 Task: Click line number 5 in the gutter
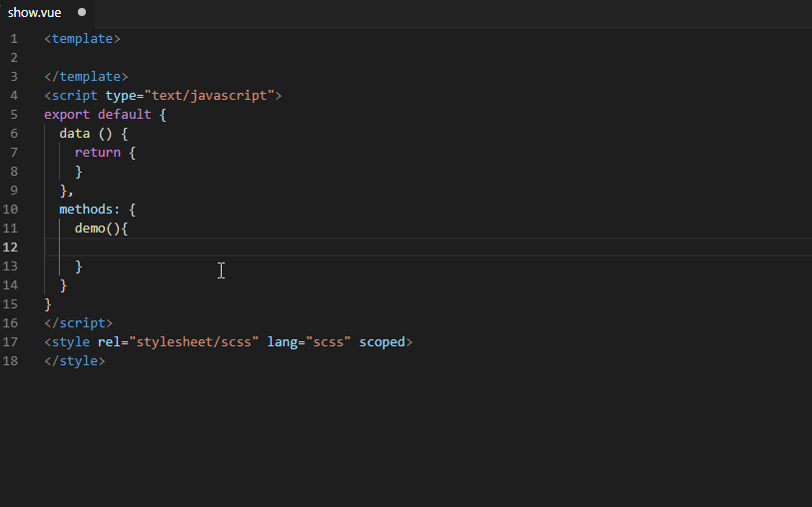(14, 115)
